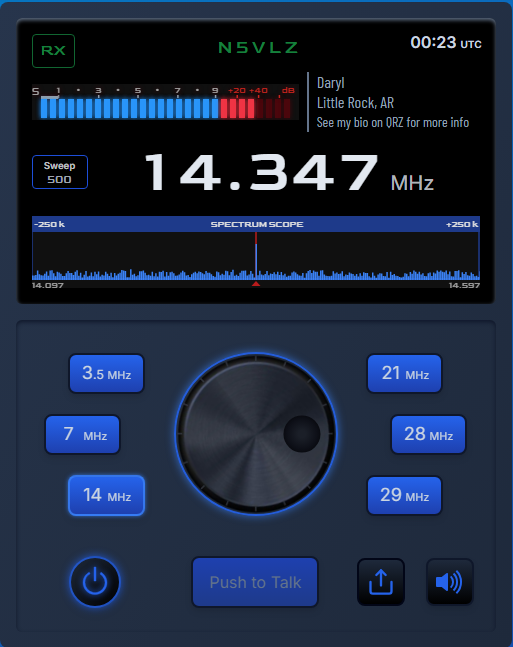
Task: Switch to the 28 MHz band
Action: click(x=428, y=434)
